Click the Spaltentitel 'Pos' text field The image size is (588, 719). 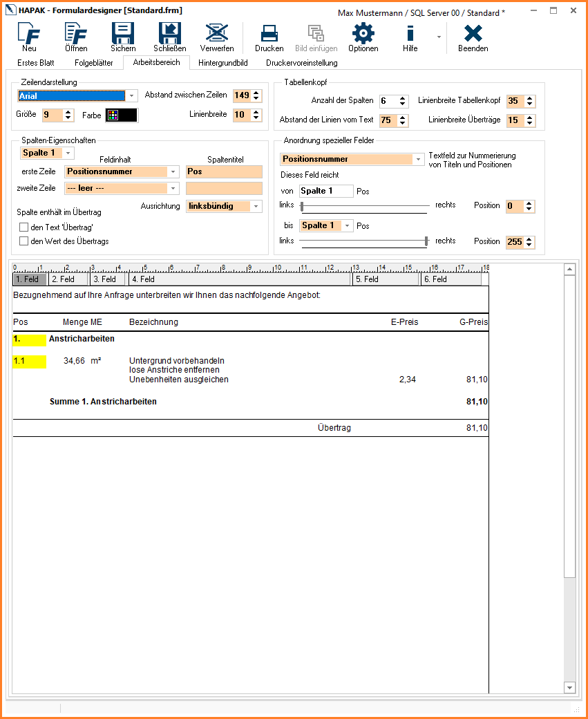click(x=224, y=171)
